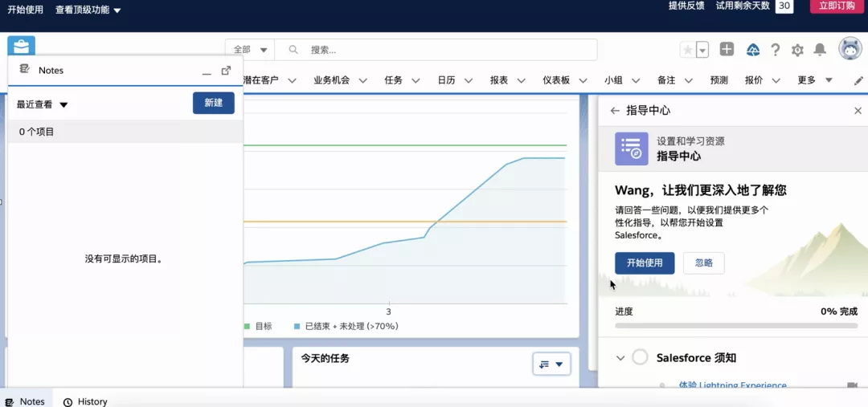Viewport: 868px width, 407px height.
Task: Open the app launcher briefcase icon
Action: [21, 46]
